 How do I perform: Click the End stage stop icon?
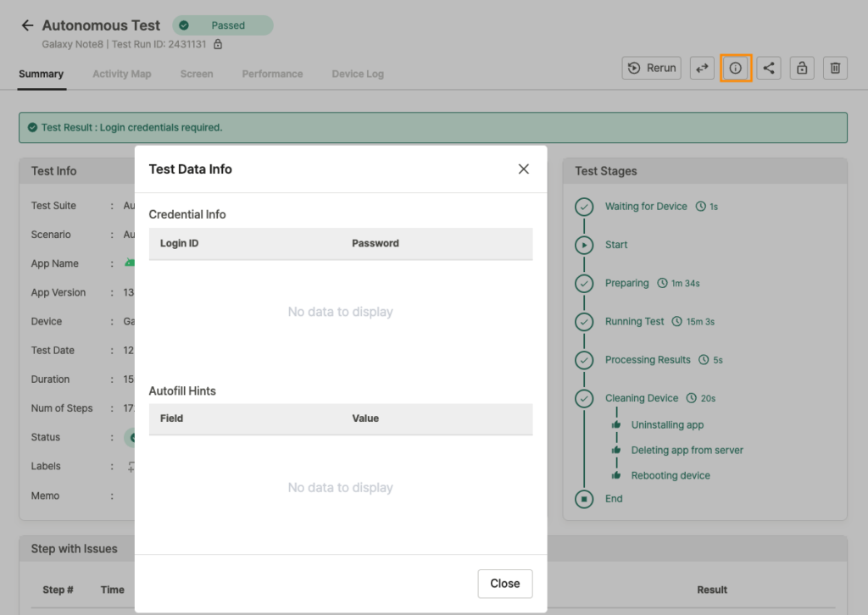(584, 499)
